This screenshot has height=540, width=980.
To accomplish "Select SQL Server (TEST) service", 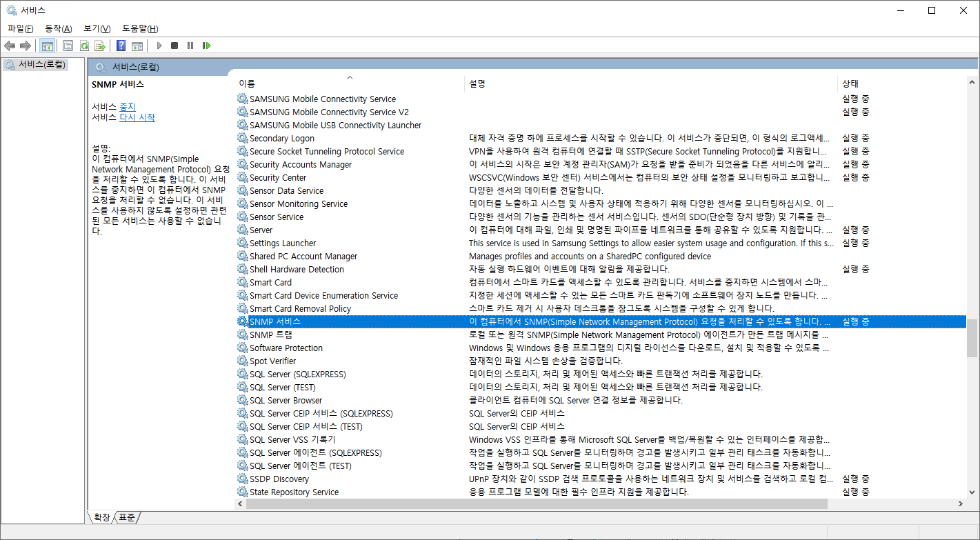I will (x=282, y=387).
